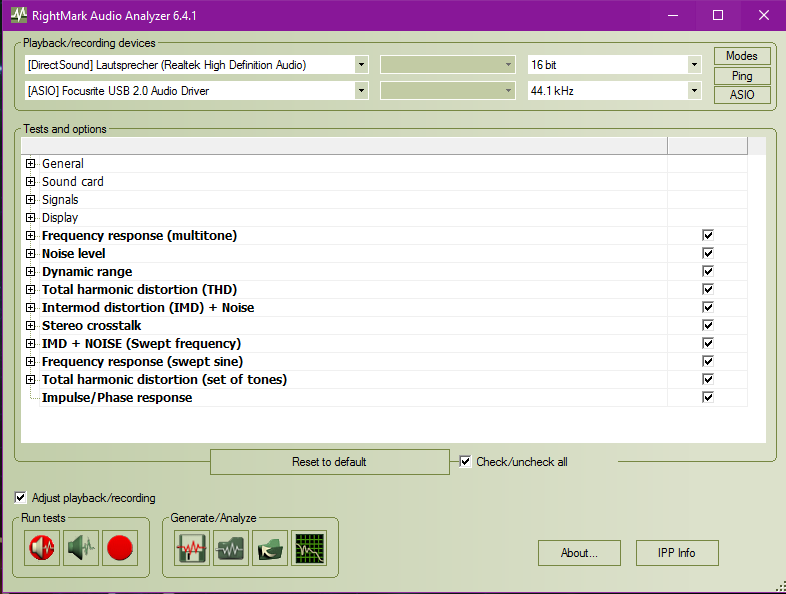The image size is (786, 594).
Task: Expand the Frequency response (multitone) node
Action: point(31,236)
